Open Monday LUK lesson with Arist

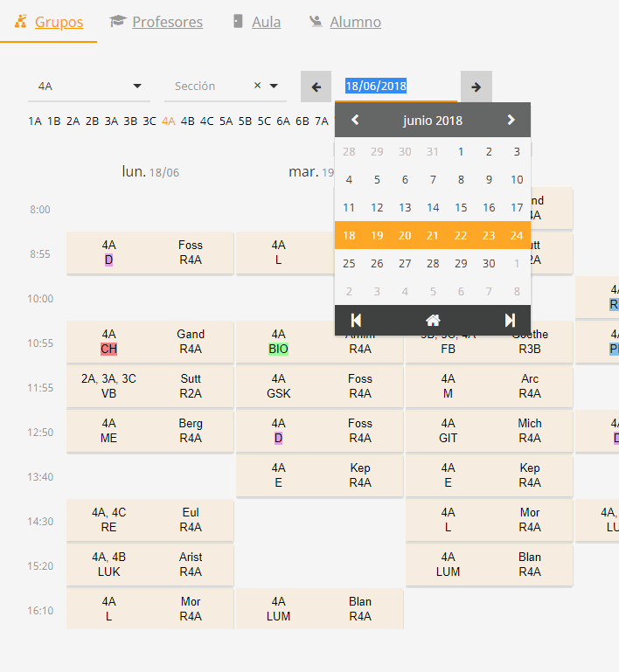pos(150,565)
